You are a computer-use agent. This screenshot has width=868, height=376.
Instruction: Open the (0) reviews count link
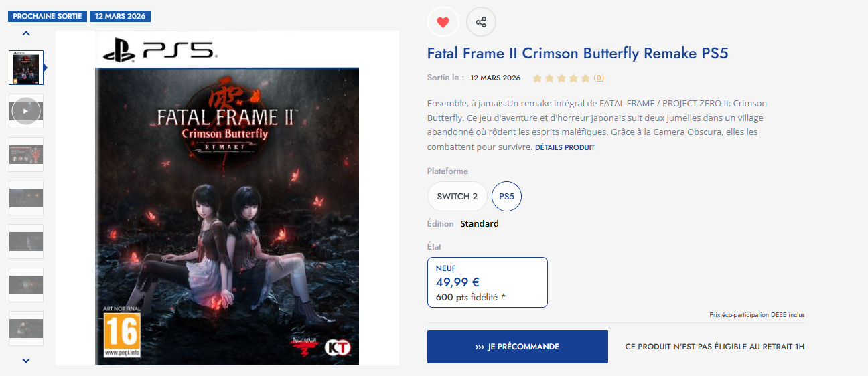[x=599, y=78]
